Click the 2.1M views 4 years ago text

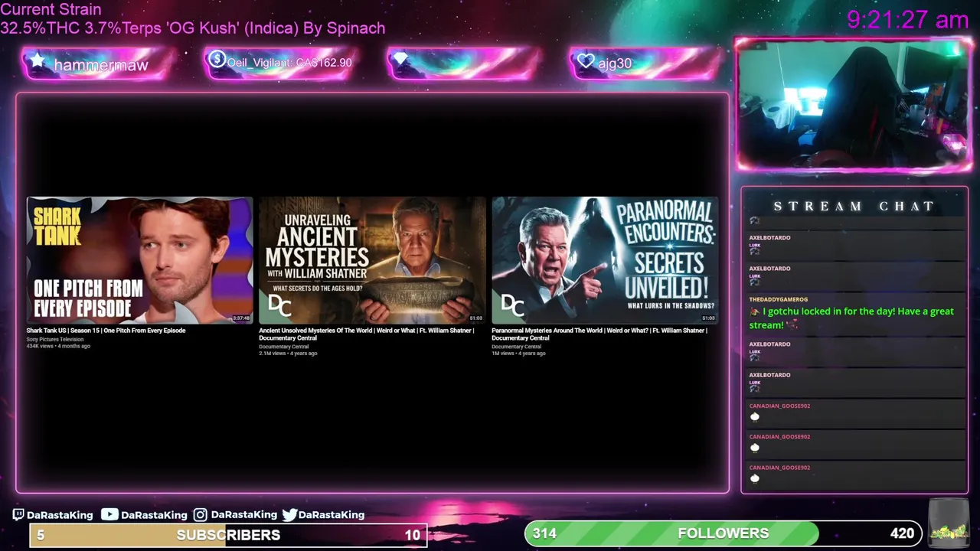coord(288,354)
